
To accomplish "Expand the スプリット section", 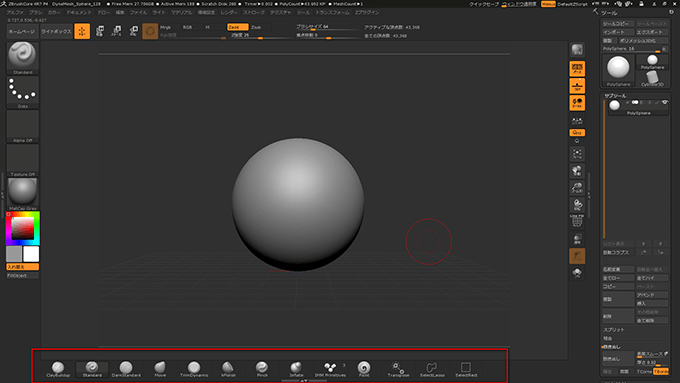I will [x=614, y=330].
